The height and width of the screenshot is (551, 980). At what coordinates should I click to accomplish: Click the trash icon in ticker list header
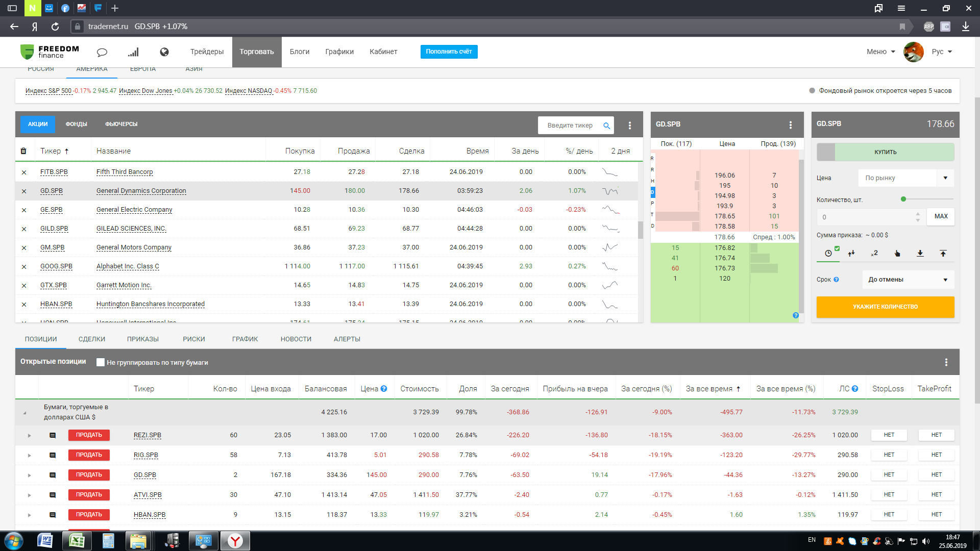pyautogui.click(x=23, y=151)
